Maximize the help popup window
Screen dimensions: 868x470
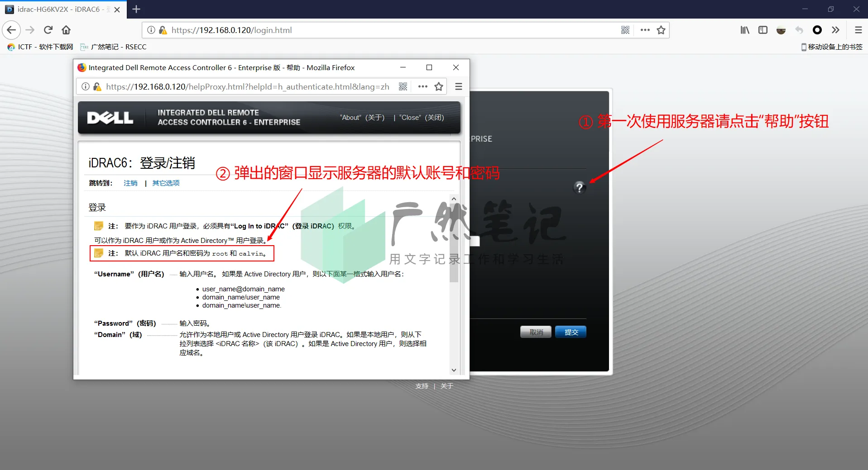[429, 67]
